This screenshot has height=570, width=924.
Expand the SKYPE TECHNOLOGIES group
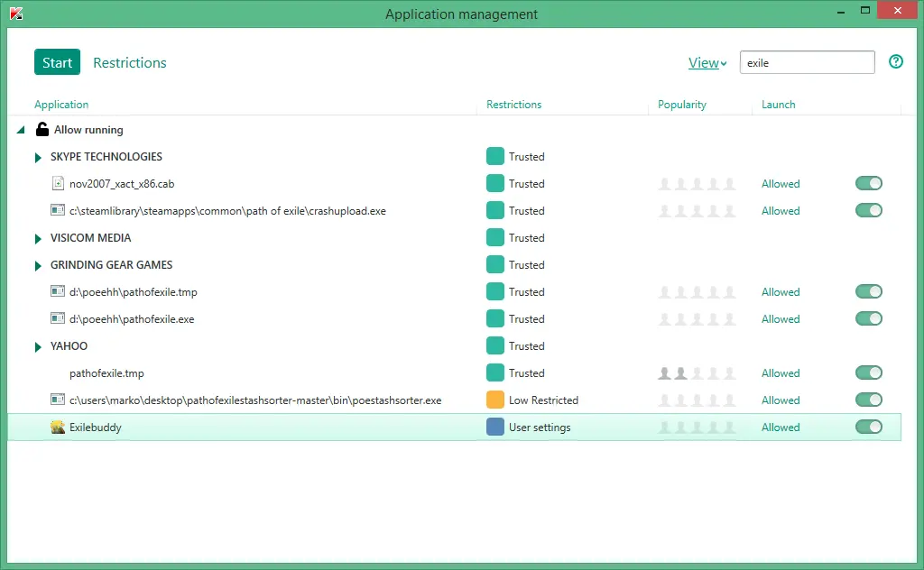point(38,157)
